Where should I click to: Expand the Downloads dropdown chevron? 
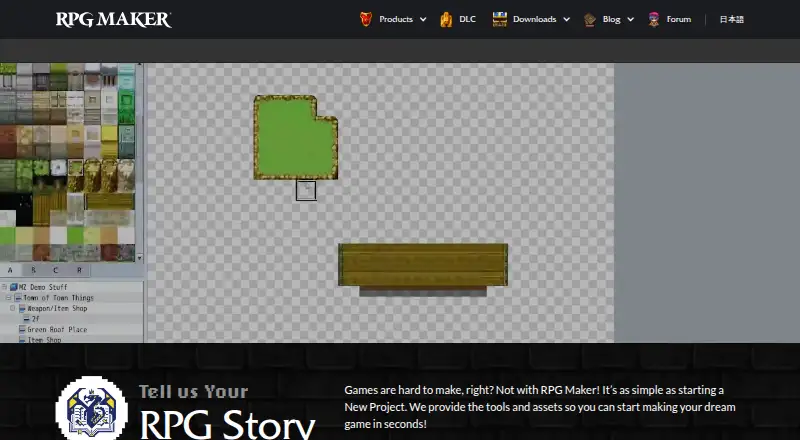(x=566, y=19)
